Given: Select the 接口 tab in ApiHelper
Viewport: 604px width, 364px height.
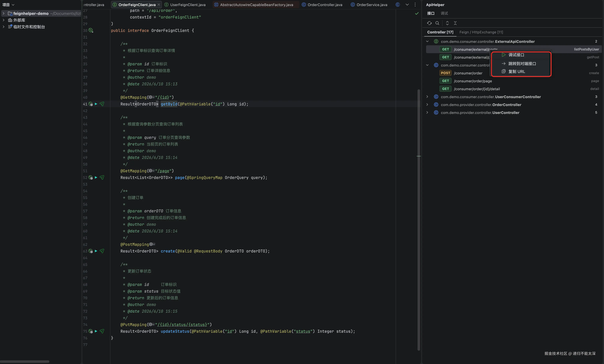Looking at the screenshot, I should (431, 13).
